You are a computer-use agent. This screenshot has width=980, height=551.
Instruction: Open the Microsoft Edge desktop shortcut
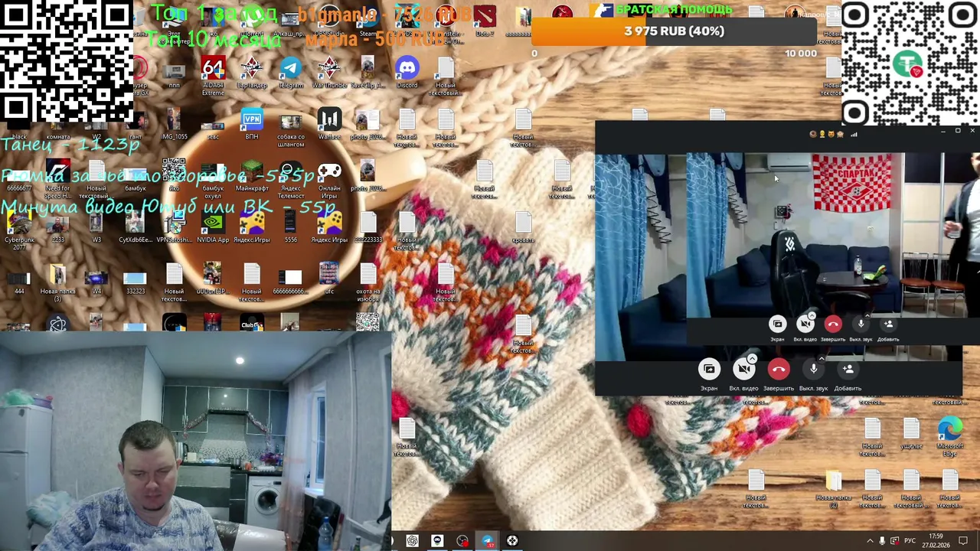click(x=949, y=437)
